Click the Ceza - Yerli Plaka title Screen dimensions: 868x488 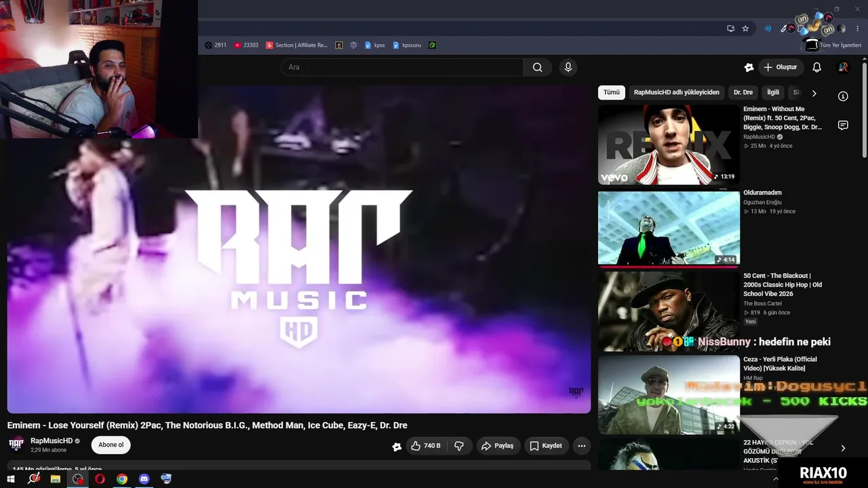click(780, 364)
